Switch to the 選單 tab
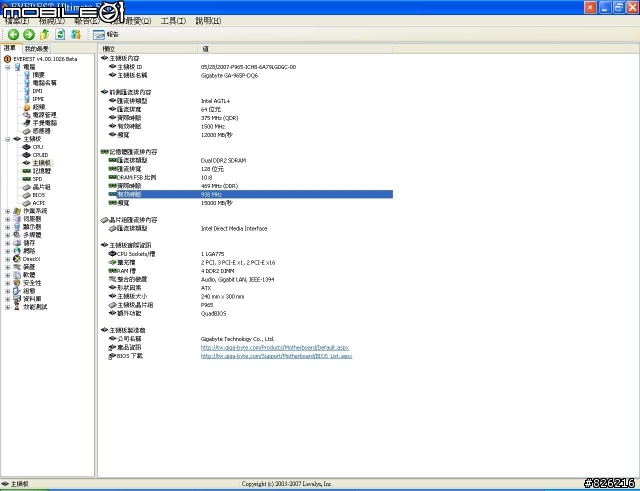The width and height of the screenshot is (640, 491). [x=10, y=48]
